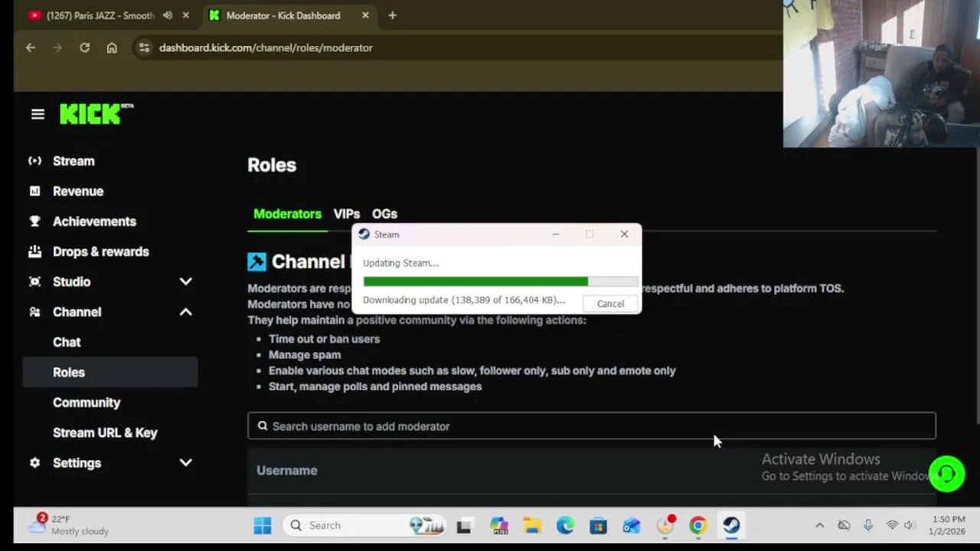This screenshot has height=551, width=980.
Task: Open weather widget showing 22°F
Action: 69,525
